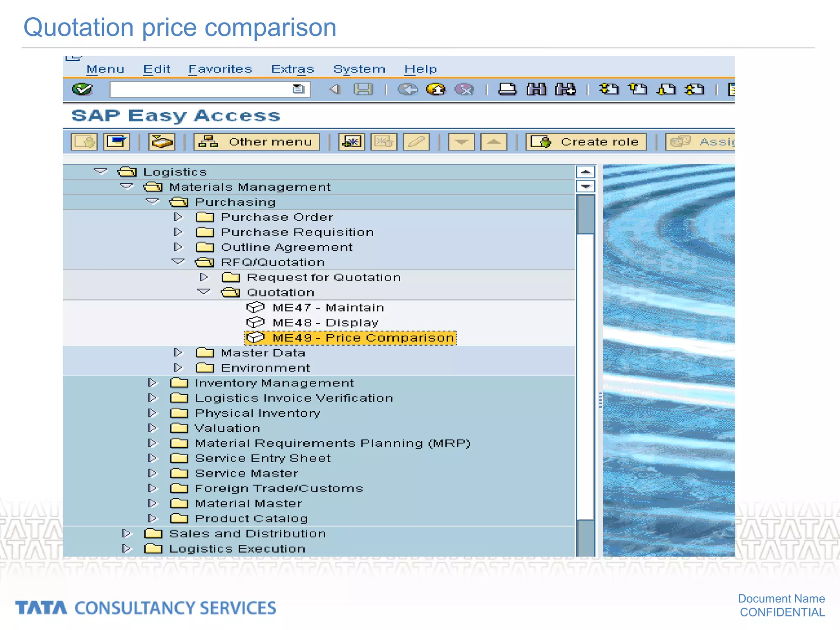
Task: Click the Other menu button
Action: (256, 142)
